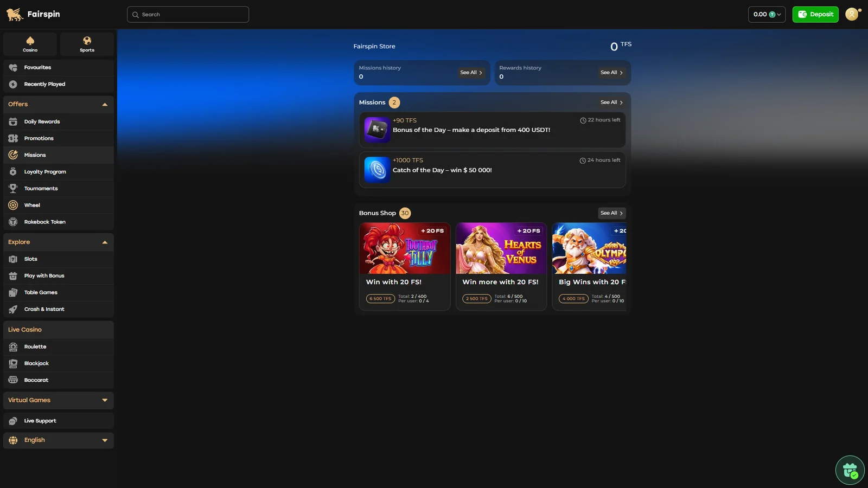The width and height of the screenshot is (868, 488).
Task: Collapse the Explore section
Action: (x=59, y=242)
